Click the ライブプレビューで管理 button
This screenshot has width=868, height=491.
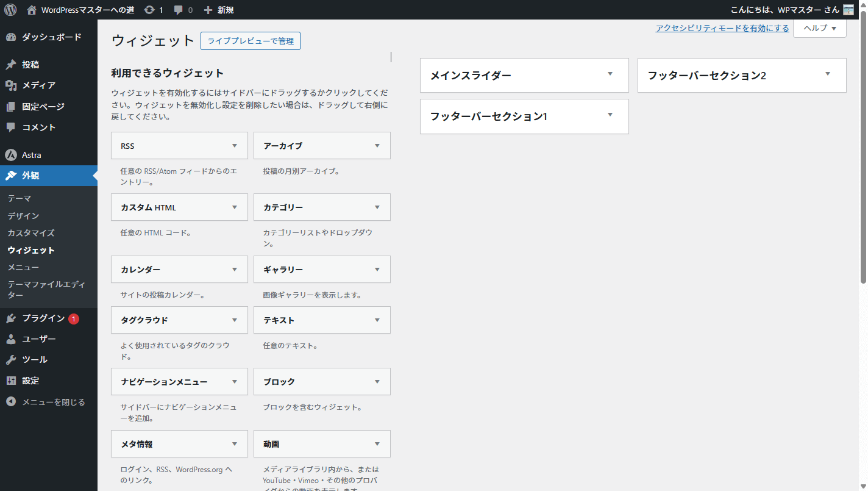coord(250,41)
